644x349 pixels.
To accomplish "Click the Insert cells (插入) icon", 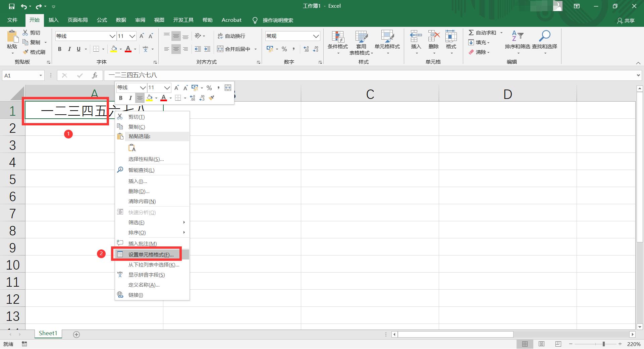I will pos(416,36).
